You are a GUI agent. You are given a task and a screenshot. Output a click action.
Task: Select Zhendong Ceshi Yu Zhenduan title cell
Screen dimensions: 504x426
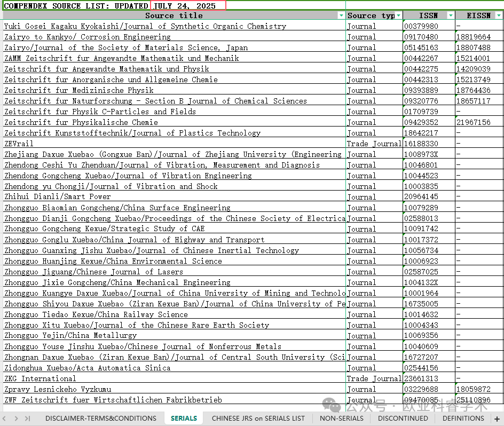coord(174,164)
